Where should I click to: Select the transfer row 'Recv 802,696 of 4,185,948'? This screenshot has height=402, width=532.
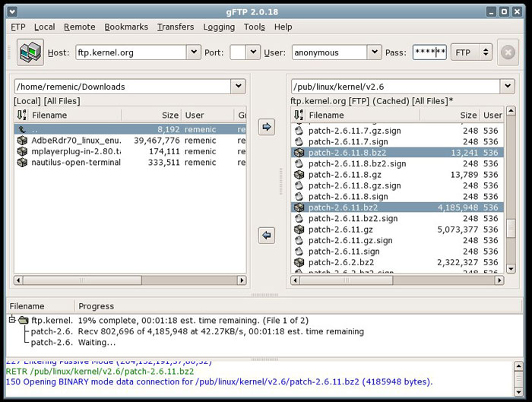(x=264, y=331)
